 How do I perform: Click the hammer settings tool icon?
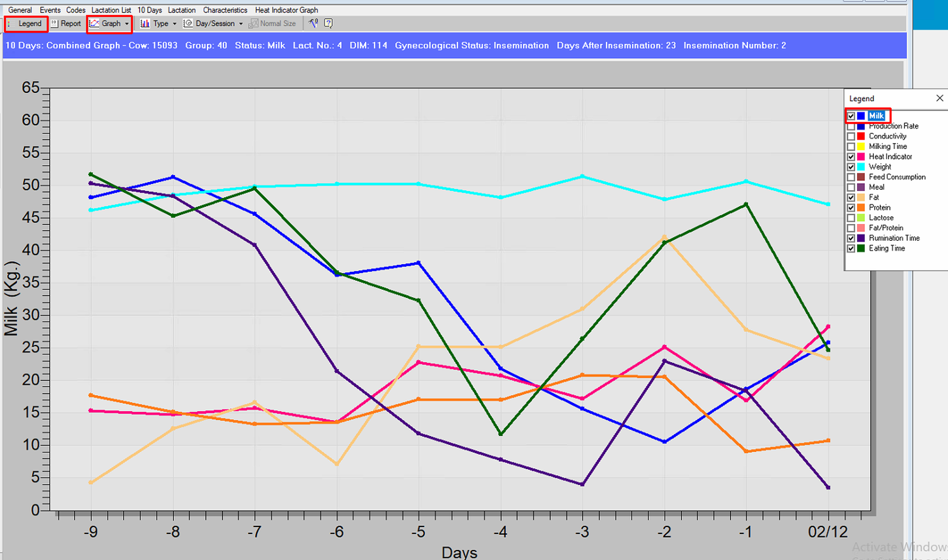click(313, 23)
